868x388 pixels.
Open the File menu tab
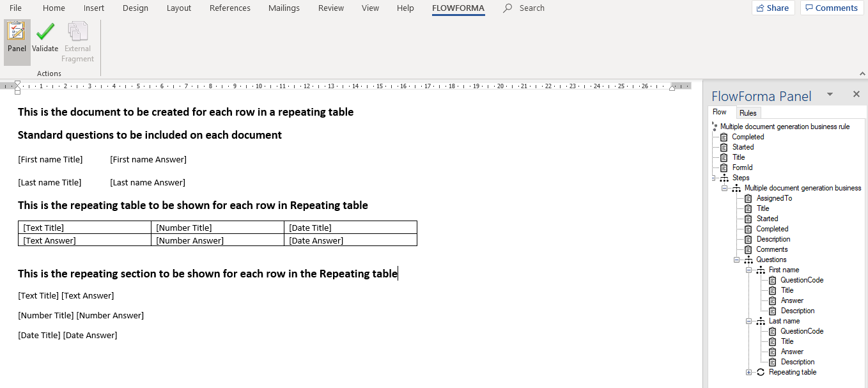click(15, 8)
